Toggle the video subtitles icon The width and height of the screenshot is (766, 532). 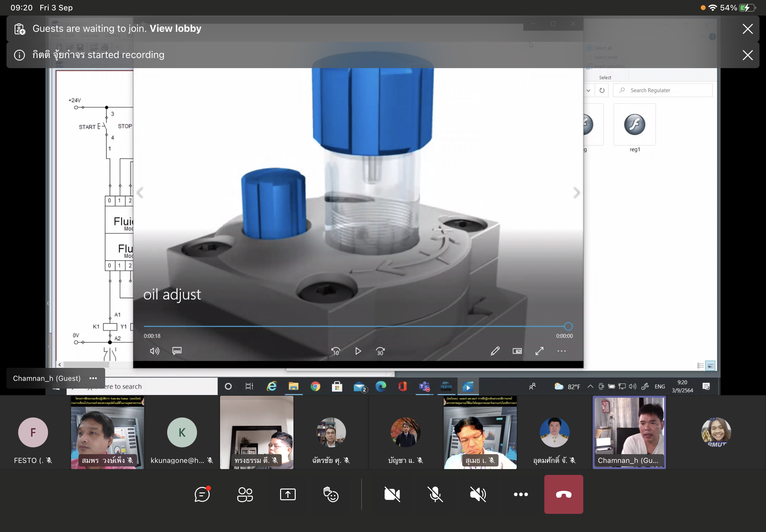pos(177,351)
